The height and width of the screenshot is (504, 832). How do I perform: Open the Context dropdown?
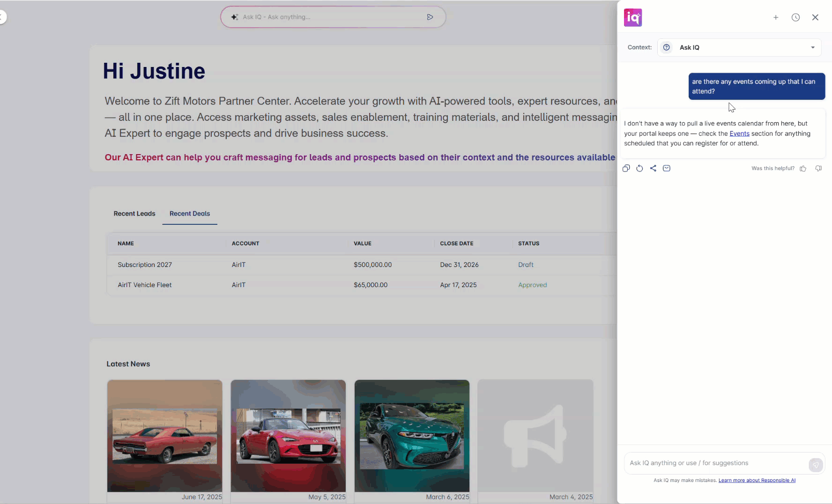point(739,47)
